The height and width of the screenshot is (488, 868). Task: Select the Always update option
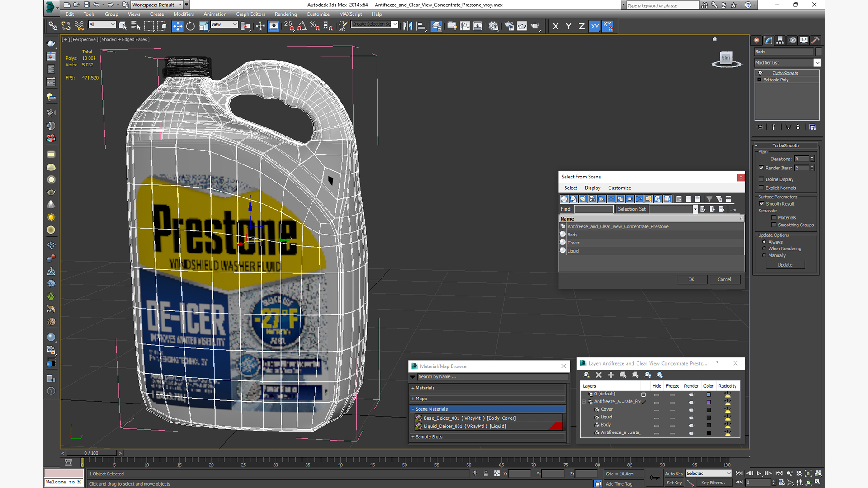(x=764, y=242)
